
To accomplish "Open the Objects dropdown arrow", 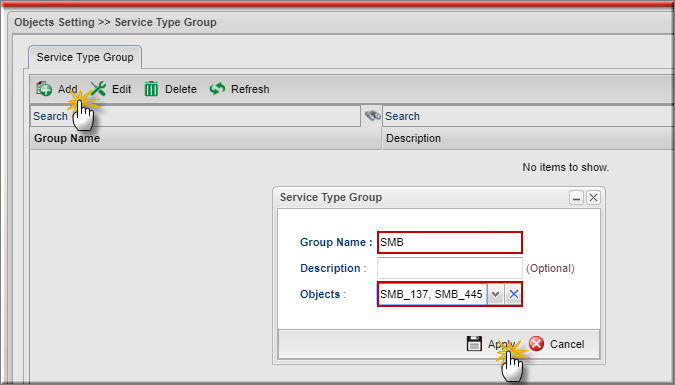I will click(x=495, y=295).
